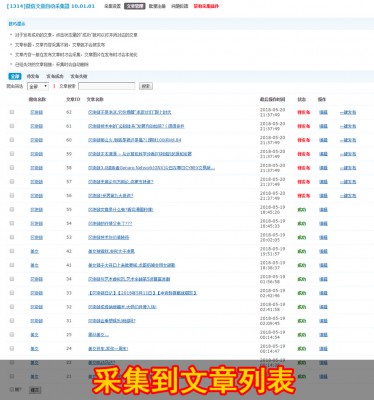This screenshot has width=374, height=400.
Task: Publish article ID 59 with one click
Action: coord(348,154)
